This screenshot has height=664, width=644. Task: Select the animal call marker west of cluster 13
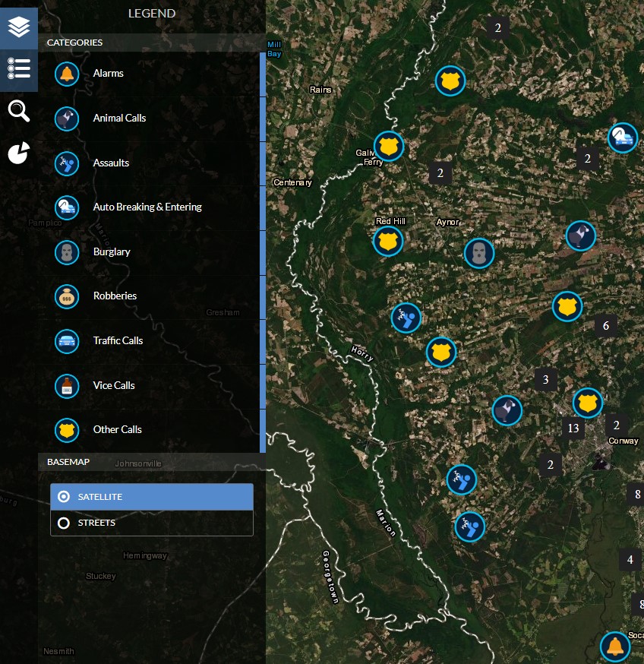pos(507,410)
